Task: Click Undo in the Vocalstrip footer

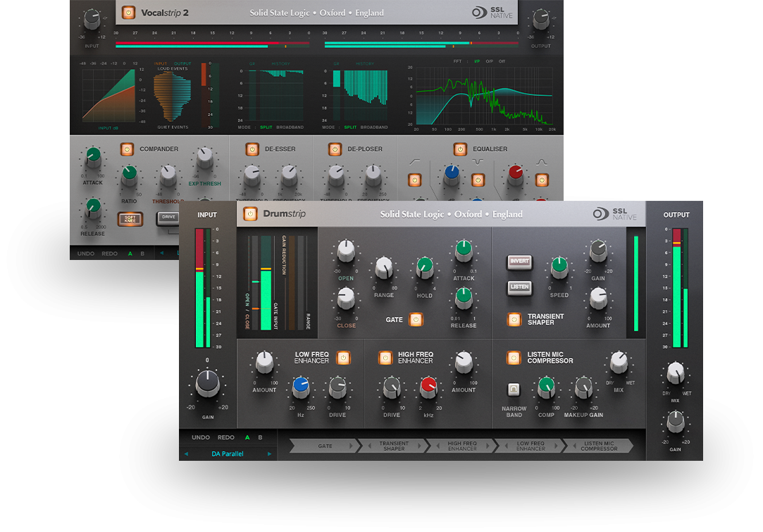Action: pyautogui.click(x=86, y=254)
